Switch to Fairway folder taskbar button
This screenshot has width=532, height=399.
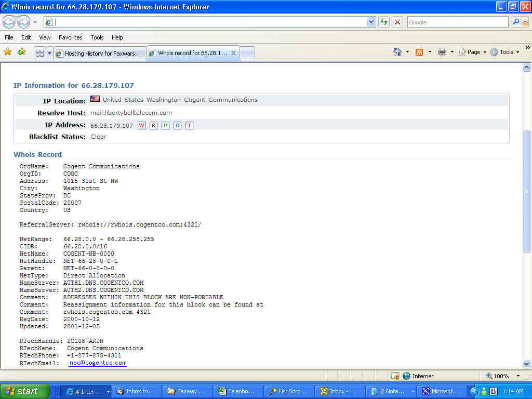[187, 391]
